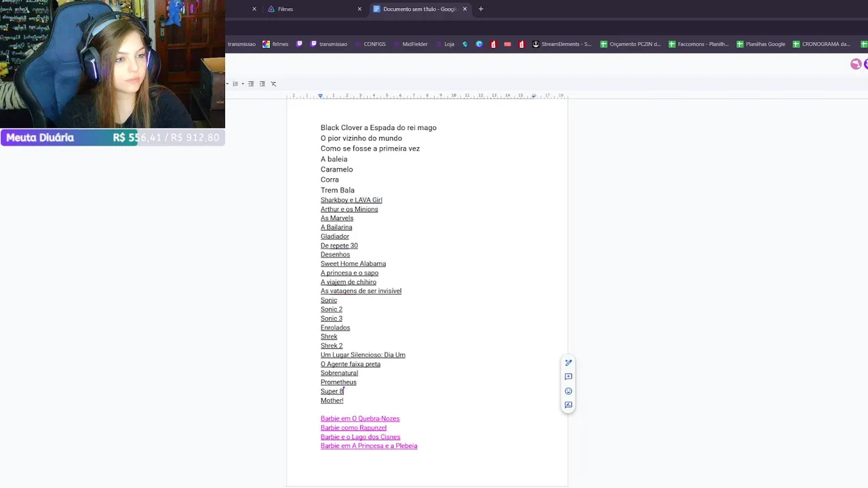Click the text O pior vizinho do mundo
This screenshot has height=488, width=868.
pyautogui.click(x=361, y=138)
